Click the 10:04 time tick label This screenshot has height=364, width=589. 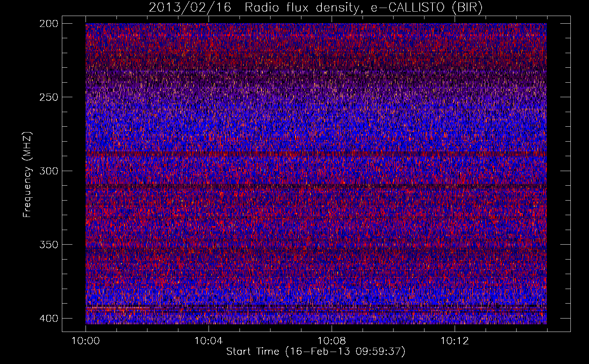click(209, 341)
